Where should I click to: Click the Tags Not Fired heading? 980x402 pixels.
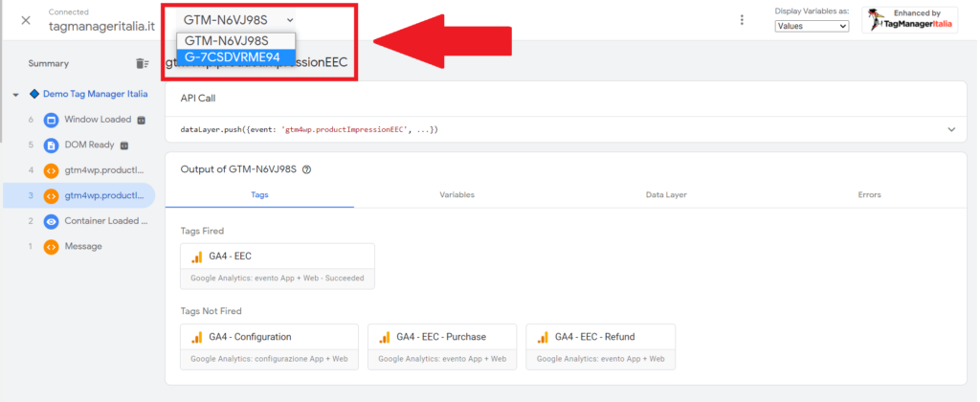point(211,311)
